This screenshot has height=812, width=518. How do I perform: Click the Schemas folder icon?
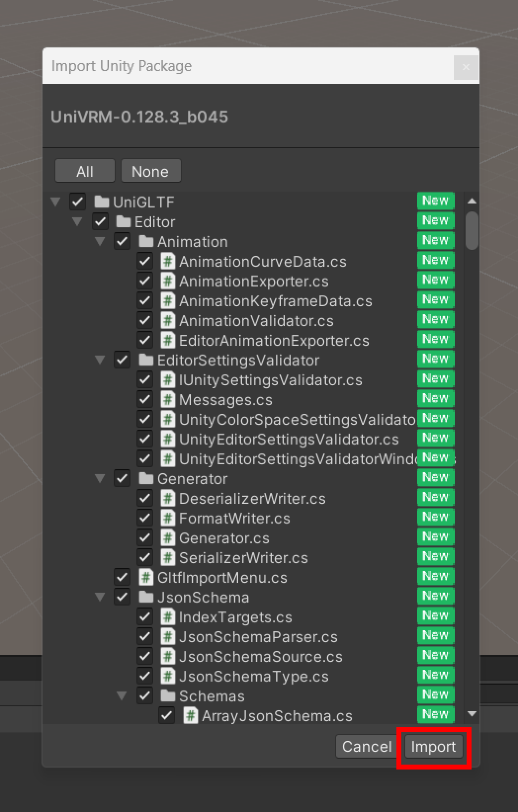168,696
